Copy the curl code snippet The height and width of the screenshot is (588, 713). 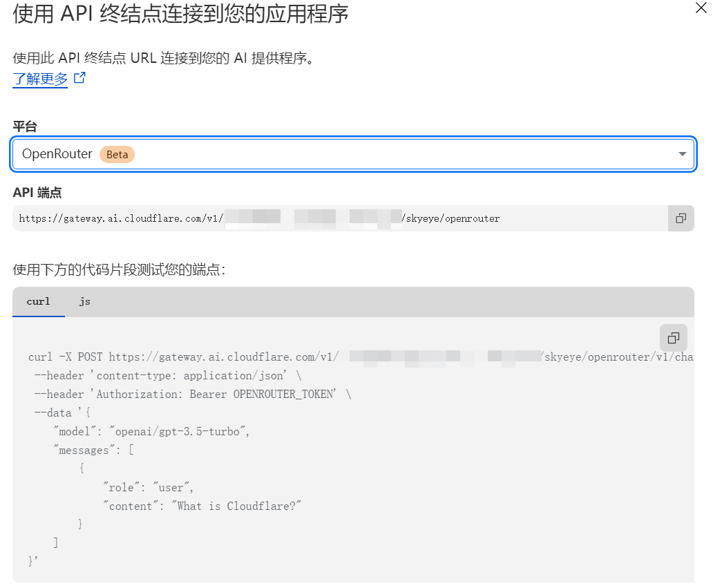point(674,338)
